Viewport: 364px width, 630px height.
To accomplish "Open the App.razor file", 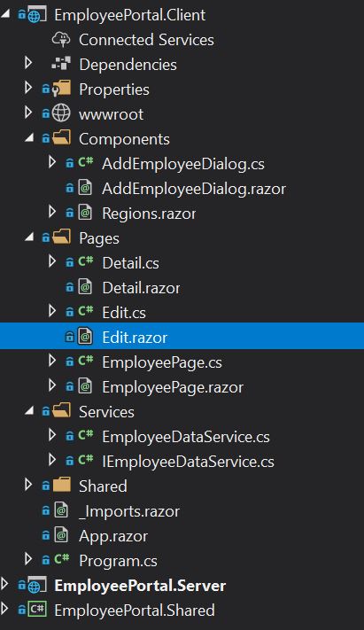I will 113,535.
